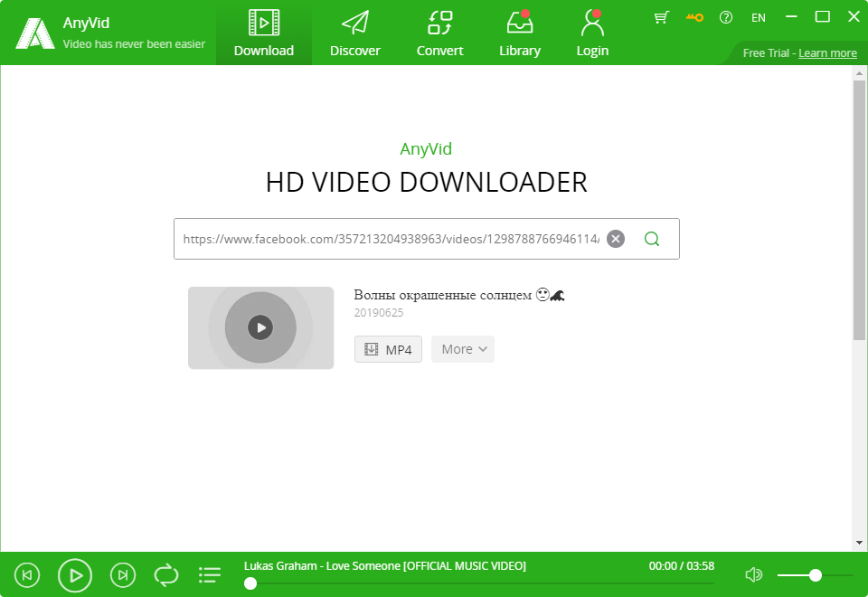Open the Library tab
The width and height of the screenshot is (868, 597).
point(520,33)
